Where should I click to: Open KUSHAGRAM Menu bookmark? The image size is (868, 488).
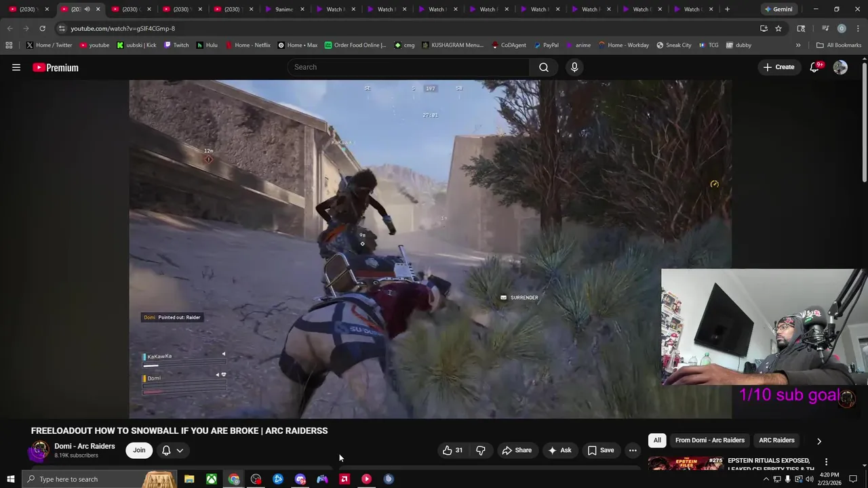click(452, 45)
